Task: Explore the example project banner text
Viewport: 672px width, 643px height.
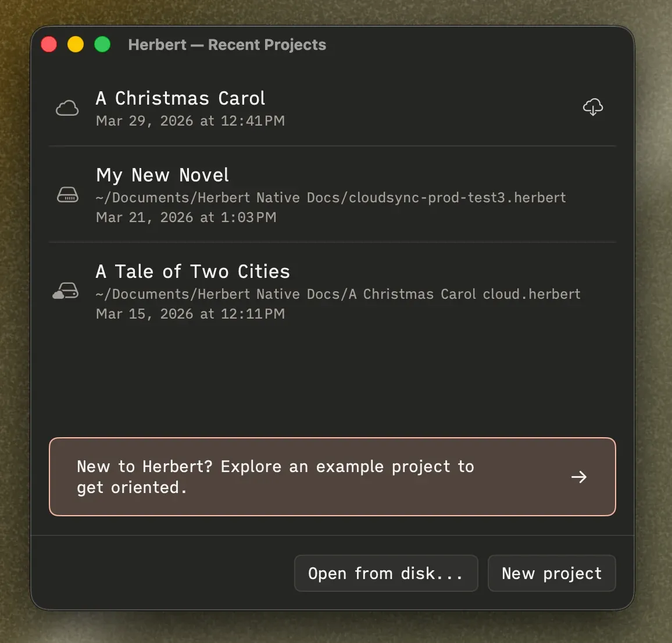Action: pos(276,477)
